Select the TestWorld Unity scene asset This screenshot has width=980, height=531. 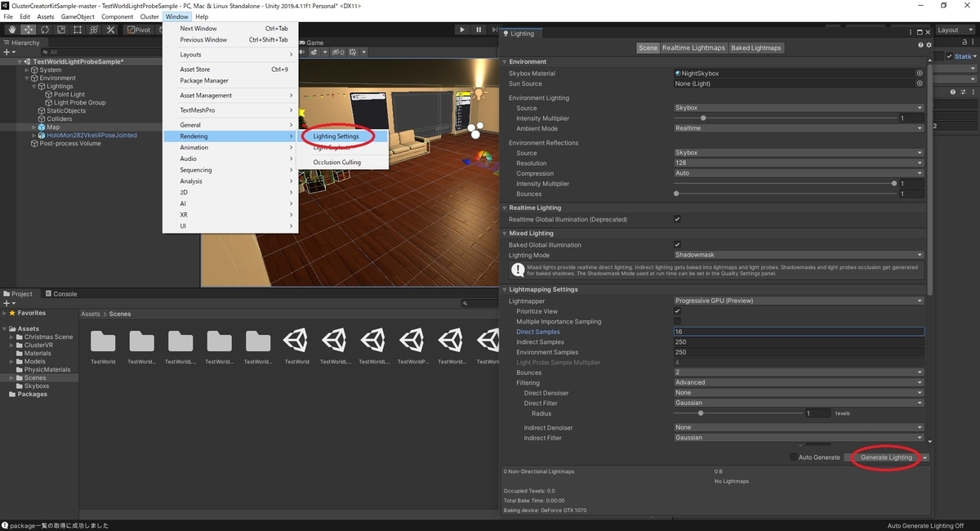click(x=296, y=341)
